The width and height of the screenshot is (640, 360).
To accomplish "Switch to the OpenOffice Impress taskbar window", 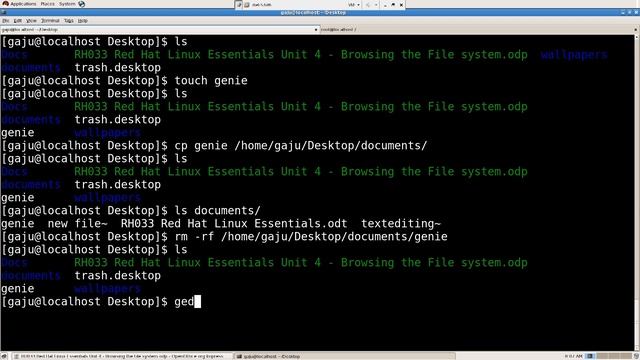I will tap(122, 356).
